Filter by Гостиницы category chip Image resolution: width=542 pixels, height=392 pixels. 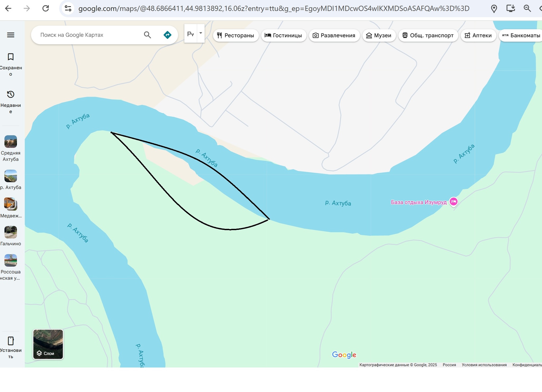pyautogui.click(x=283, y=35)
